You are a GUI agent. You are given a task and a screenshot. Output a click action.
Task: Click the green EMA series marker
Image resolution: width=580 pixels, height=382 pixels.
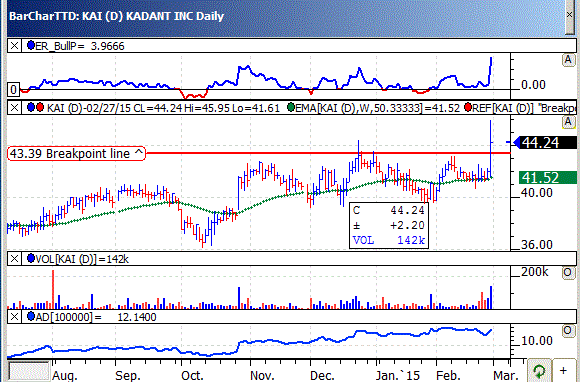click(291, 107)
